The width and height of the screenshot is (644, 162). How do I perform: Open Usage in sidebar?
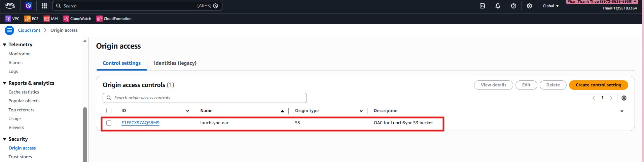[x=14, y=119]
